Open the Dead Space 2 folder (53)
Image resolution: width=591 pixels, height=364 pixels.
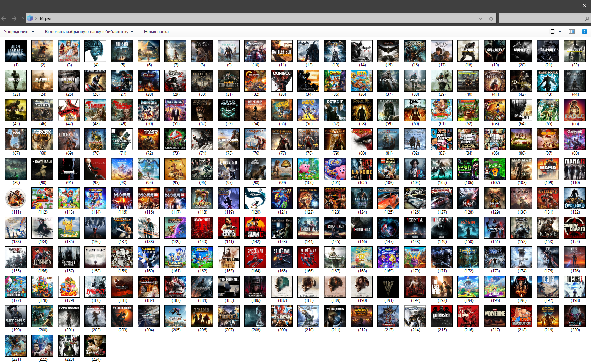coord(229,110)
